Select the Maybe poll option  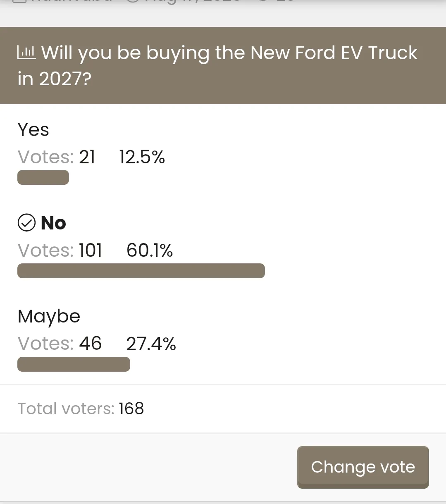coord(49,317)
